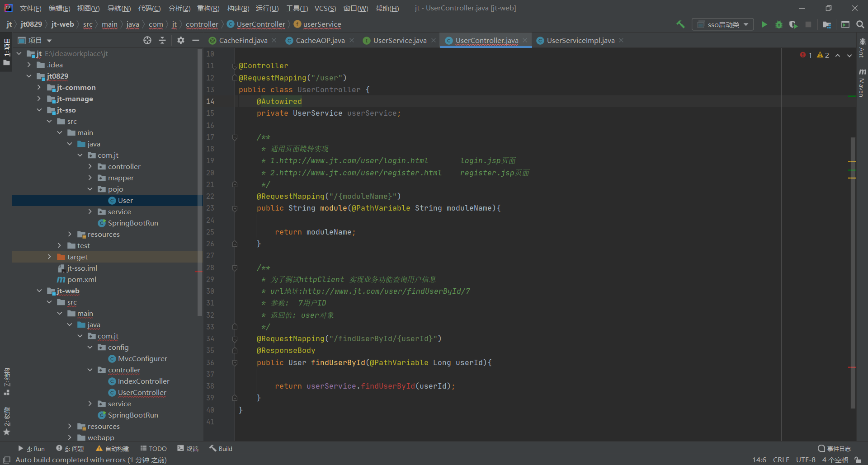Viewport: 868px width, 465px height.
Task: Open the Build tool window
Action: [221, 448]
